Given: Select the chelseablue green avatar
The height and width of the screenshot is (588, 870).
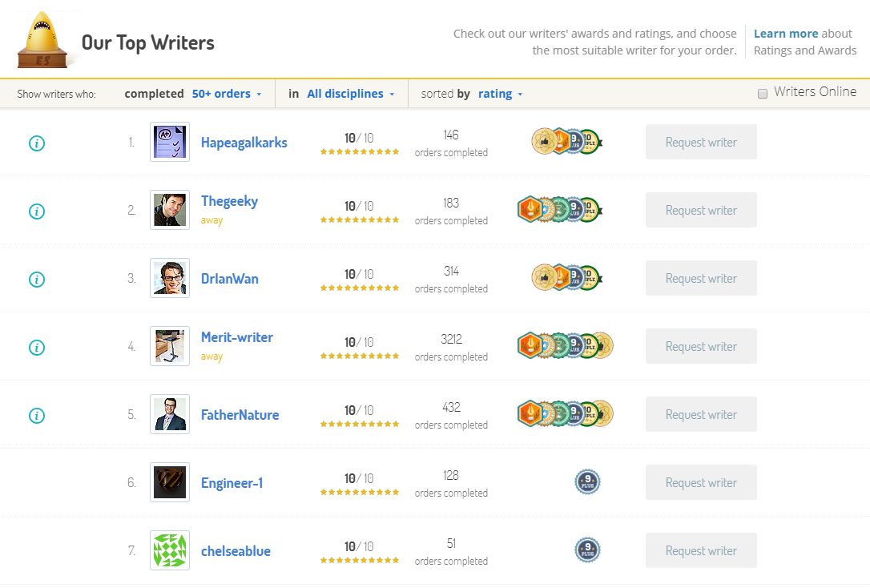Looking at the screenshot, I should [x=170, y=550].
